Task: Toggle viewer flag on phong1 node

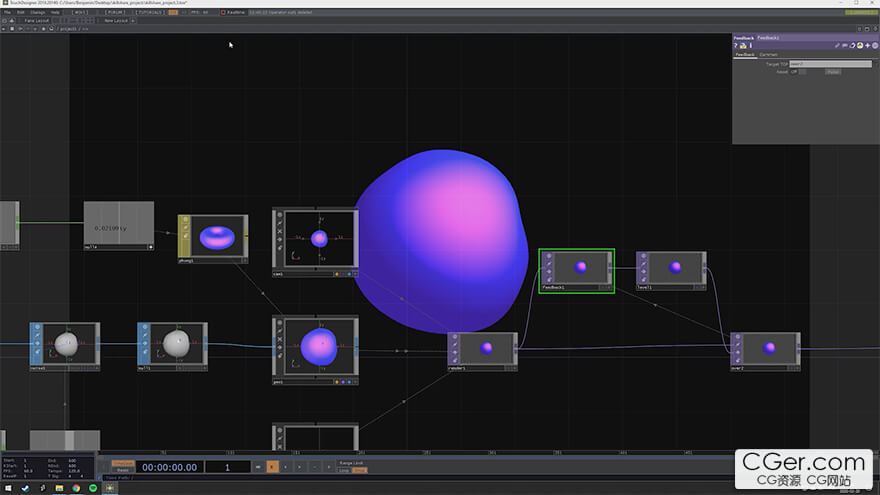Action: click(x=185, y=220)
